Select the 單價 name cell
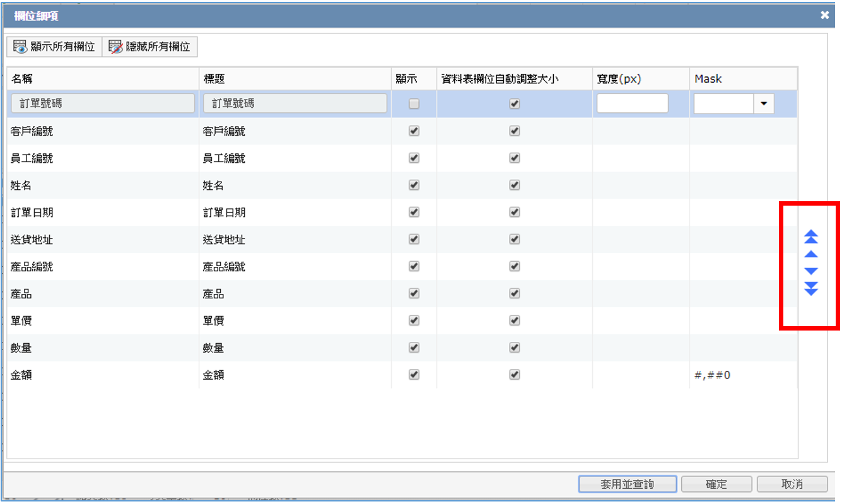Viewport: 842px width, 504px height. pos(103,320)
